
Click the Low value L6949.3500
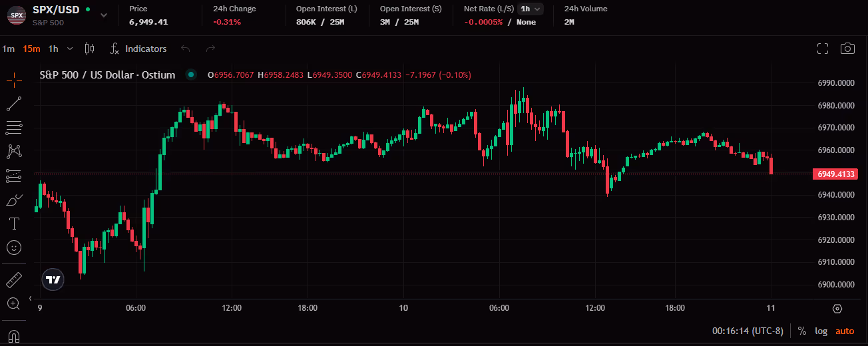(x=330, y=75)
